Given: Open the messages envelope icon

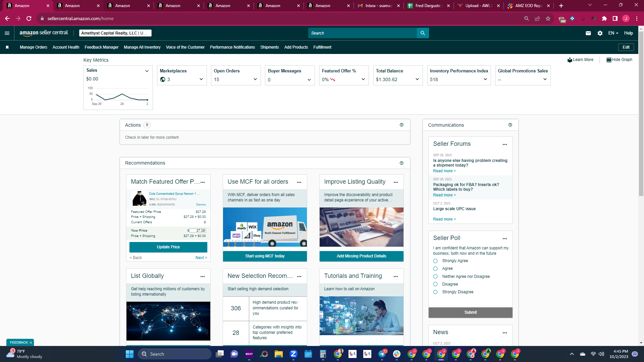Looking at the screenshot, I should [x=588, y=33].
